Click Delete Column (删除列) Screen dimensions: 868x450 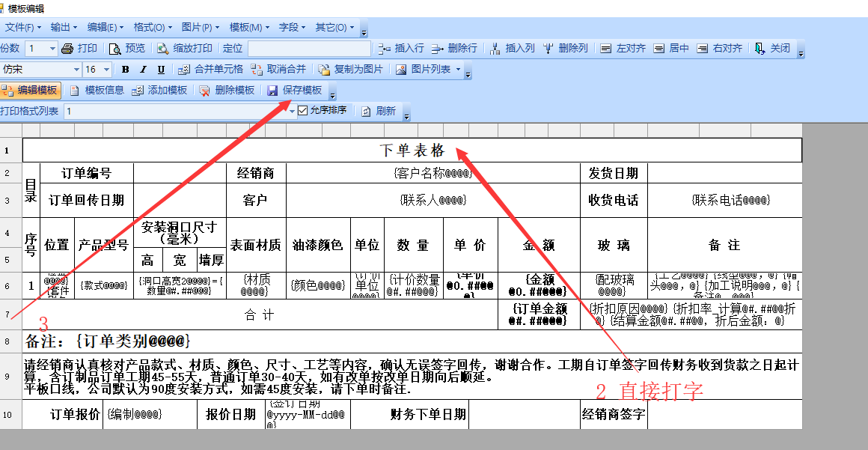pos(566,48)
